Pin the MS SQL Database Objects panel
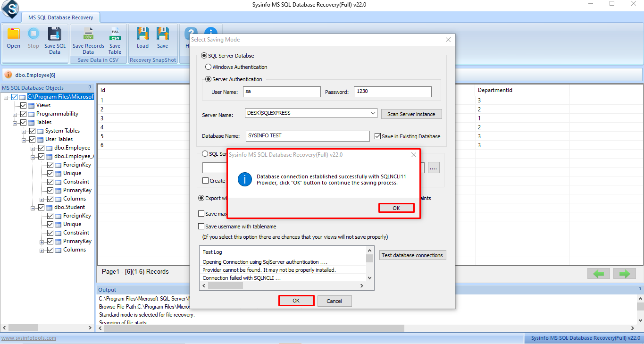Viewport: 644px width, 344px height. point(90,88)
